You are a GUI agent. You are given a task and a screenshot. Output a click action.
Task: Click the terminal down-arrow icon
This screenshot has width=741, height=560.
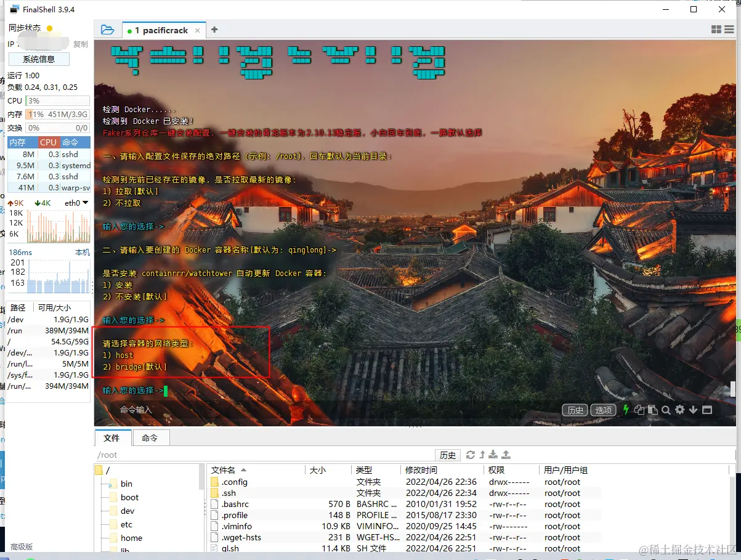pyautogui.click(x=693, y=410)
